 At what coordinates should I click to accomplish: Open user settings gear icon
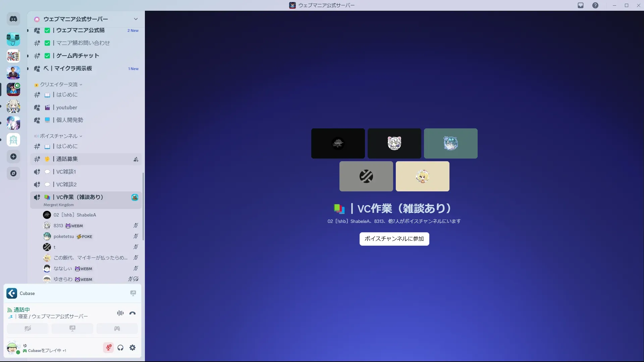[x=132, y=348]
